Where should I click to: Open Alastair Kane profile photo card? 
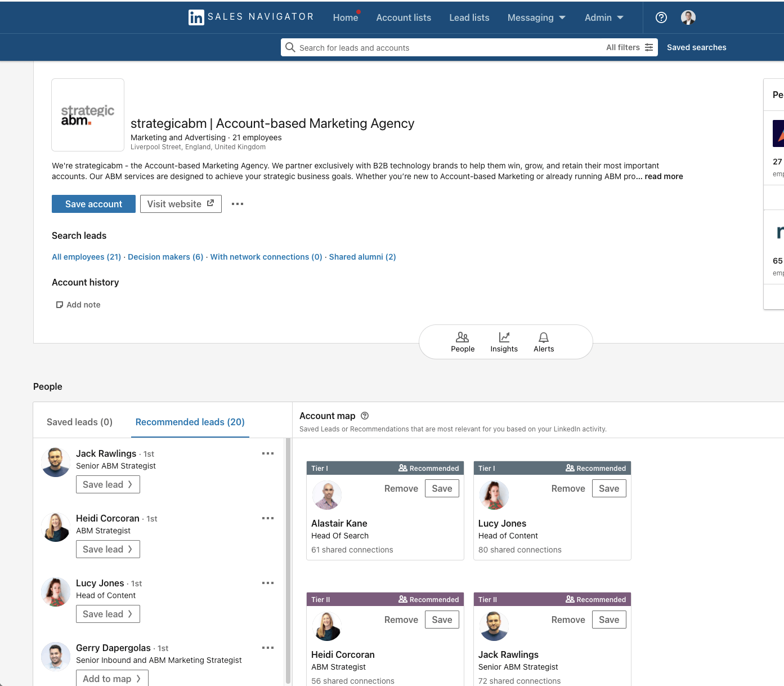click(327, 495)
